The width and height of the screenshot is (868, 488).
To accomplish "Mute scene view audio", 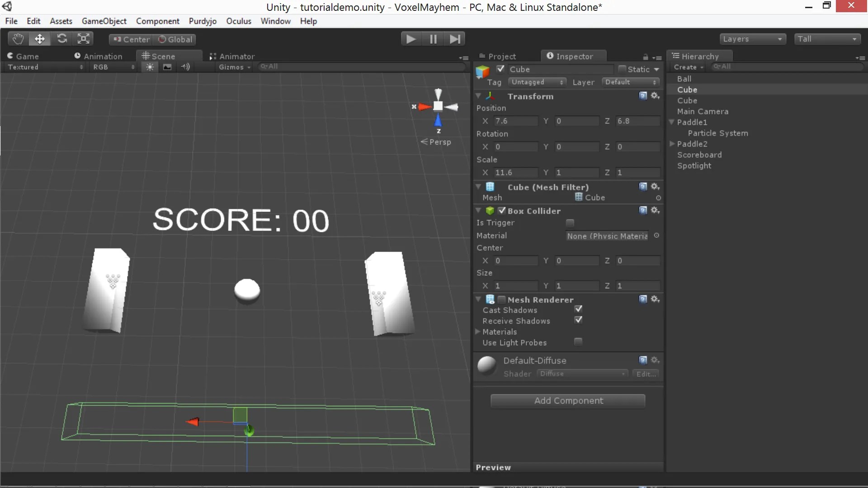I will (185, 67).
